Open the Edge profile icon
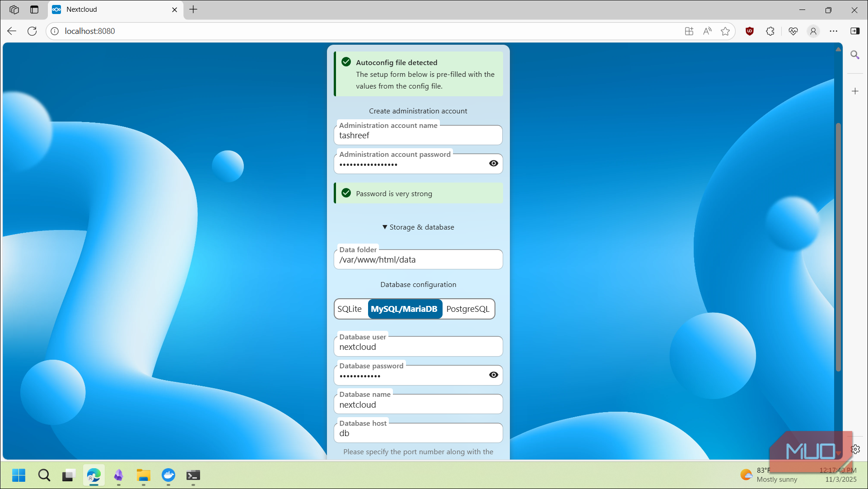 pos(813,31)
